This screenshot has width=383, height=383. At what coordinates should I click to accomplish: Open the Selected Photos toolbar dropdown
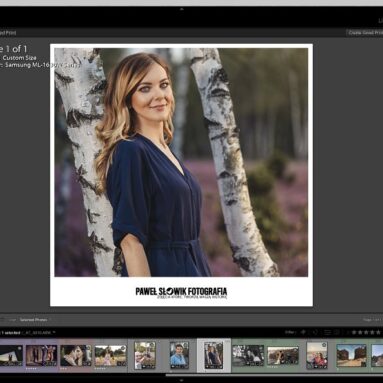pos(34,320)
